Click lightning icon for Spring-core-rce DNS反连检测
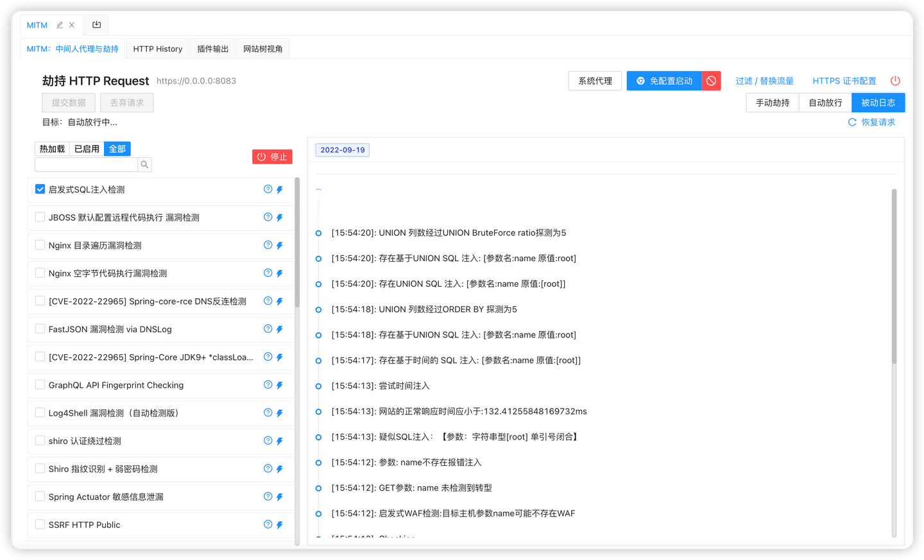This screenshot has height=560, width=924. pyautogui.click(x=280, y=301)
